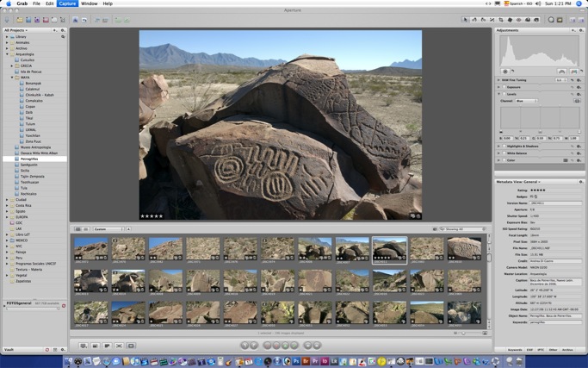This screenshot has width=588, height=368.
Task: Collapse the MAYA folder
Action: pyautogui.click(x=12, y=78)
